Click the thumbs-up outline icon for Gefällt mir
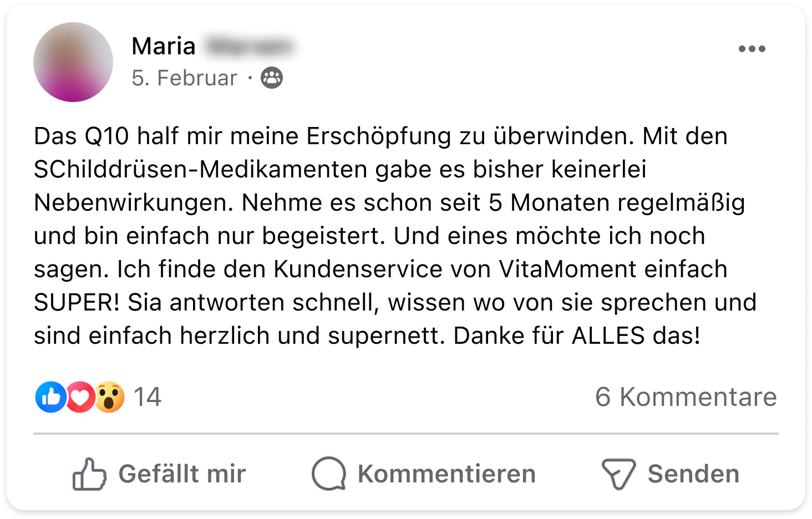This screenshot has height=519, width=812. tap(89, 474)
